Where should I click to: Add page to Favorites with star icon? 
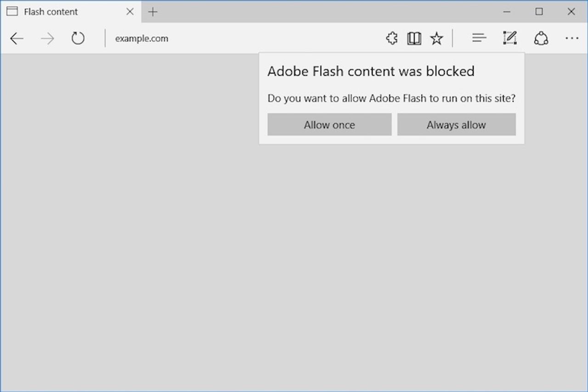click(436, 38)
